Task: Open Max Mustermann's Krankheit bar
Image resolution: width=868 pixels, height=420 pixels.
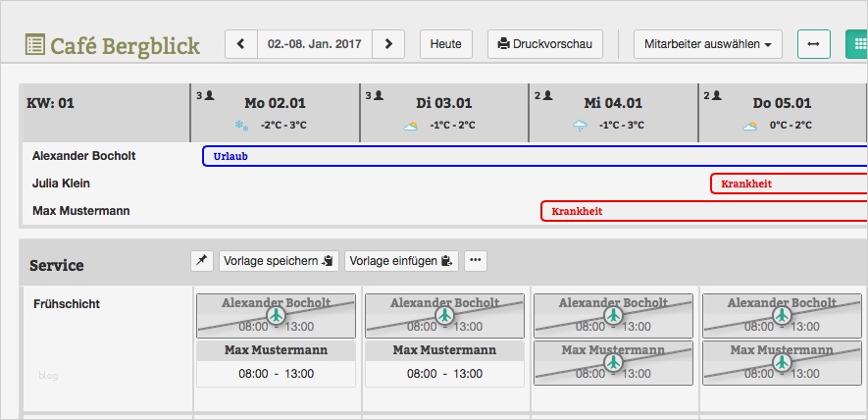Action: point(704,211)
